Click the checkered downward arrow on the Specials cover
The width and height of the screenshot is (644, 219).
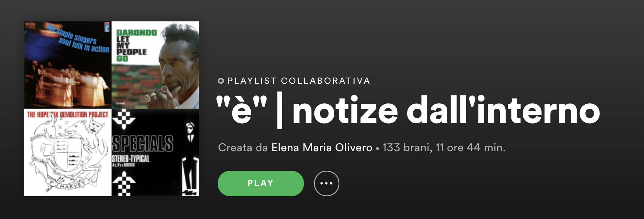124,120
